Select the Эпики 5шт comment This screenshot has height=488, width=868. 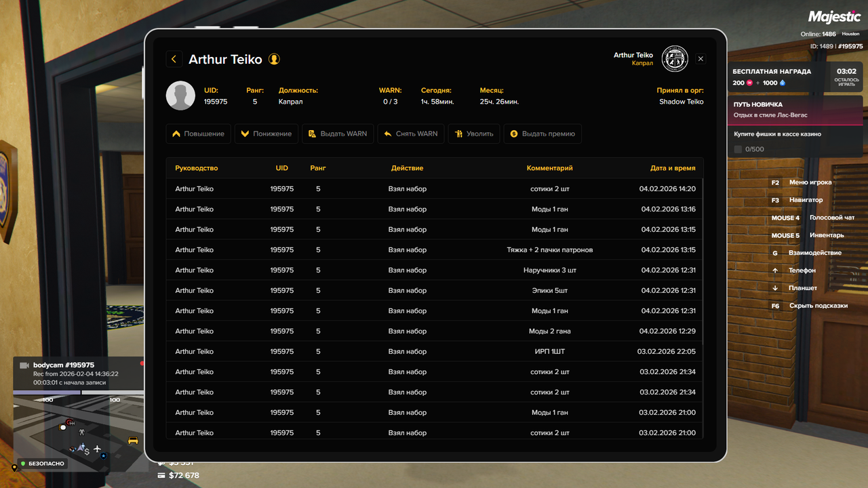tap(550, 290)
